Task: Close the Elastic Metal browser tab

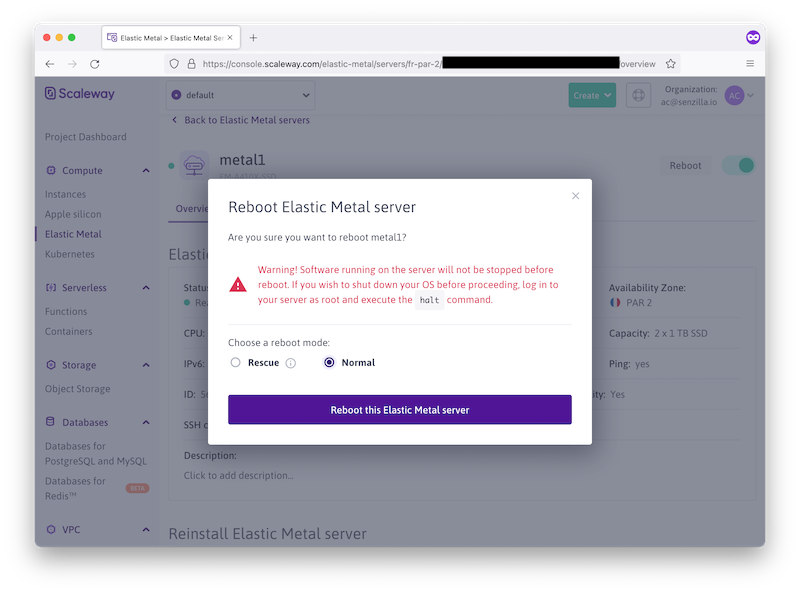Action: click(230, 38)
